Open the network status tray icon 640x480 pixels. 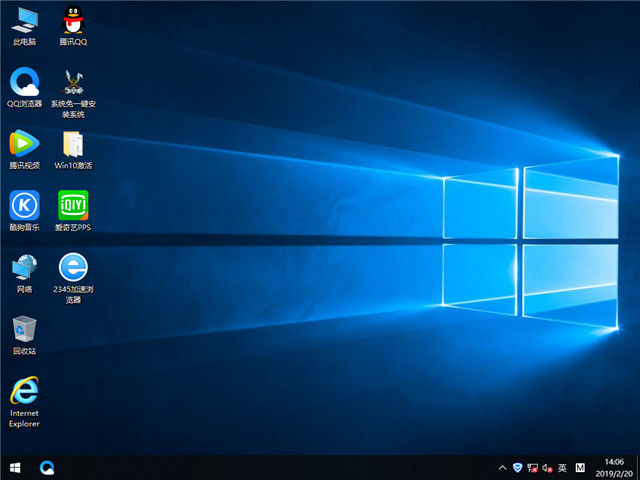click(x=532, y=468)
